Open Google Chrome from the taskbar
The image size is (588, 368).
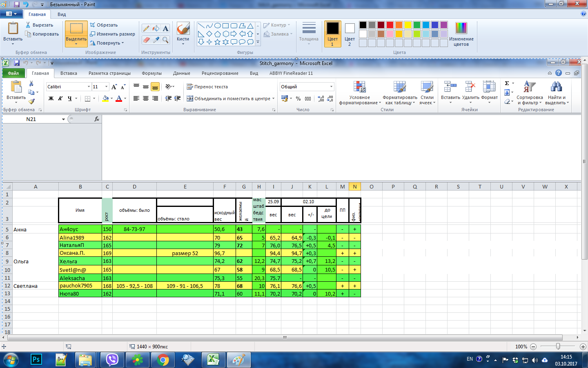(x=163, y=360)
